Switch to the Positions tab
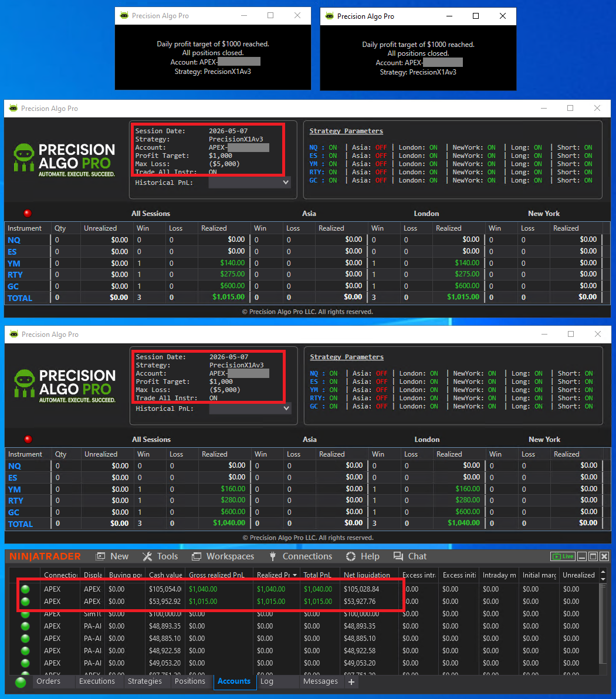Image resolution: width=616 pixels, height=699 pixels. click(190, 681)
